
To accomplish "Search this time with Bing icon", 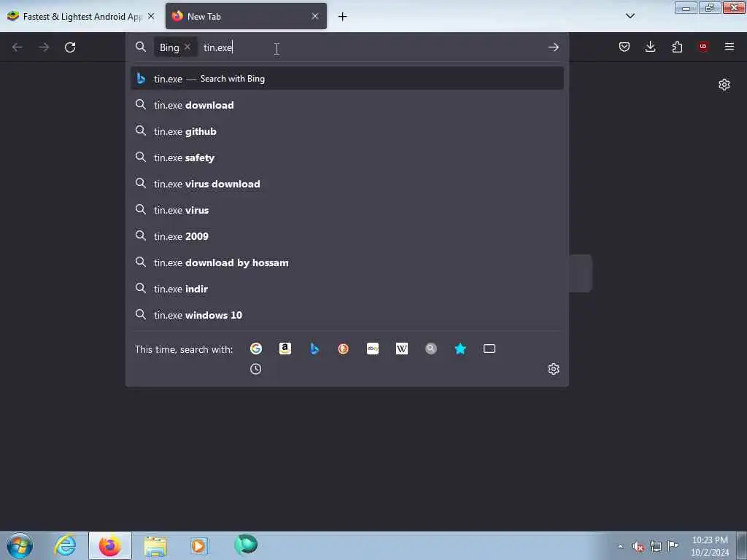I will (x=314, y=349).
